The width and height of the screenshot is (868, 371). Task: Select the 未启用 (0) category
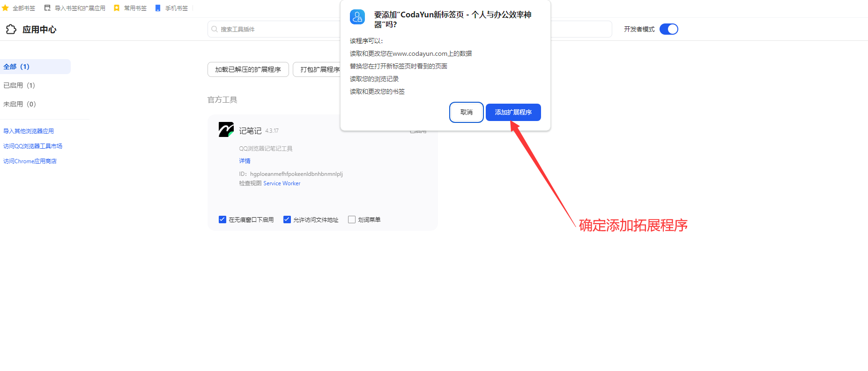[x=20, y=104]
